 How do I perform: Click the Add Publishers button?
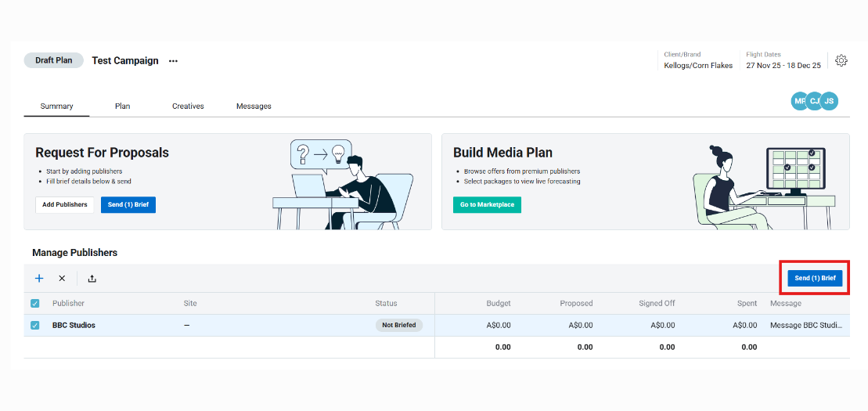click(x=65, y=204)
